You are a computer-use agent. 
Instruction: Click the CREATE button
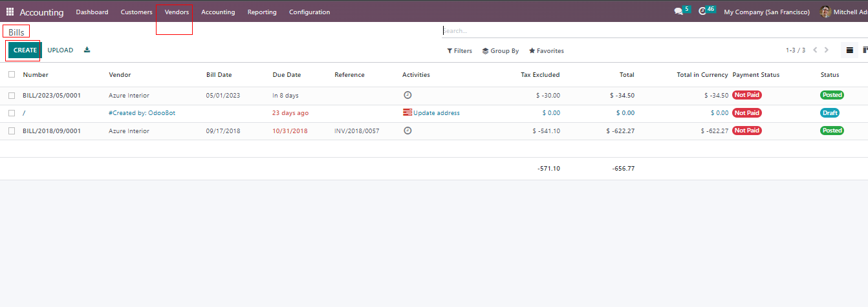point(25,50)
